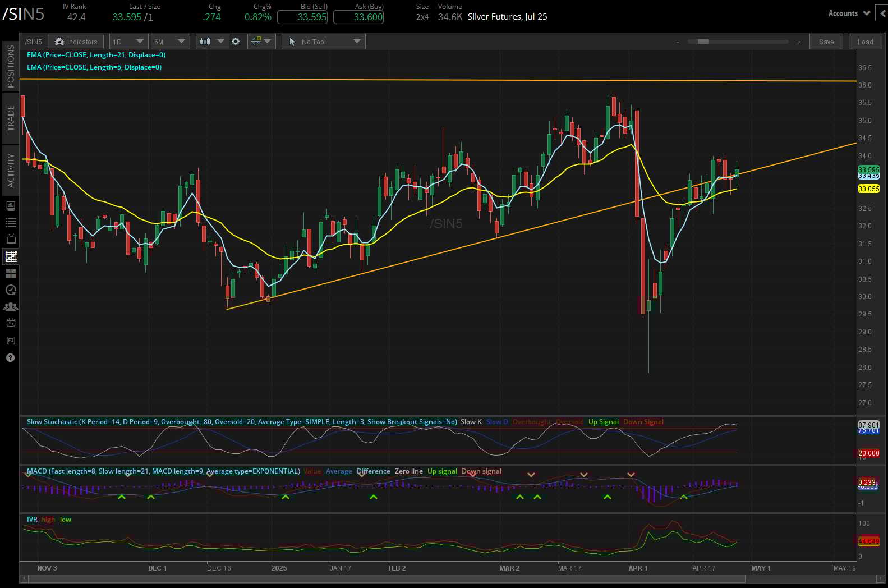Click the 0.233 MACD axis value
The image size is (888, 588).
pyautogui.click(x=867, y=482)
